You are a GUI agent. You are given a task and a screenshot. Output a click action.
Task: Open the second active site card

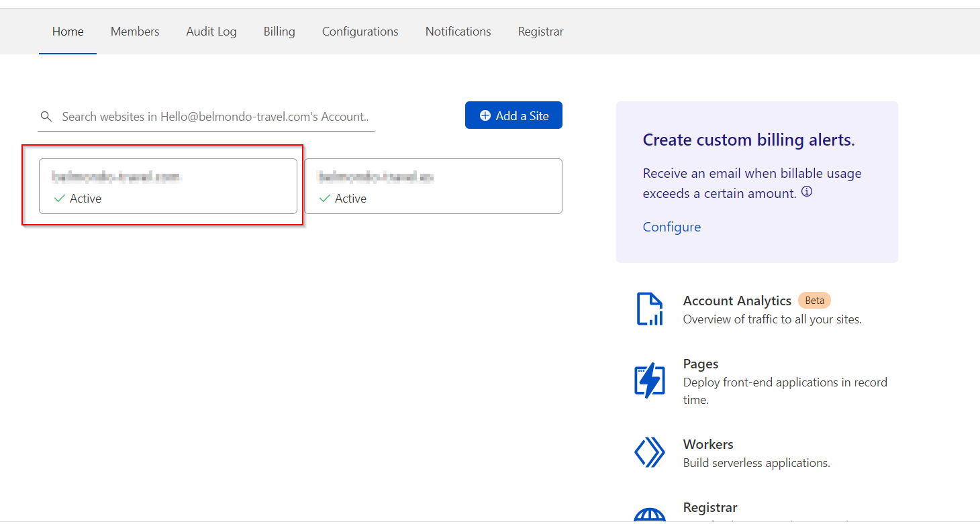pos(433,186)
